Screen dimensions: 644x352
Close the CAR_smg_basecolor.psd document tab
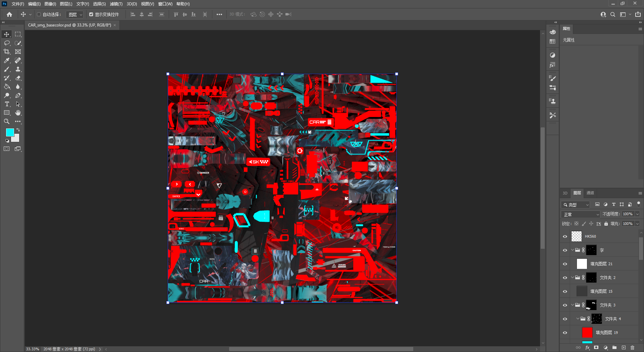point(115,25)
